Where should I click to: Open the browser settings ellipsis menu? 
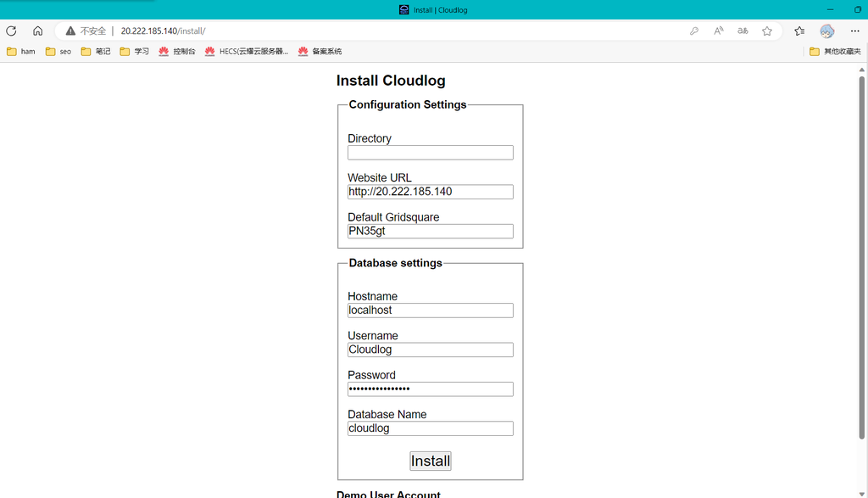(x=854, y=31)
